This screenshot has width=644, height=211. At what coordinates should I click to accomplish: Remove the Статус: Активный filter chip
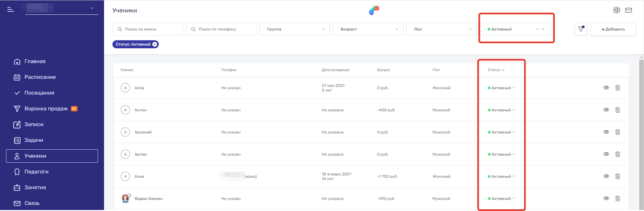pos(155,44)
